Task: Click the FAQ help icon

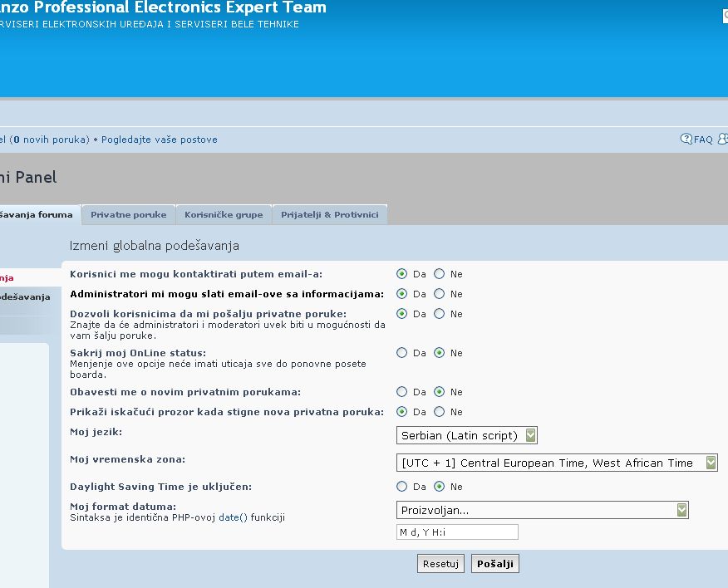Action: (686, 140)
